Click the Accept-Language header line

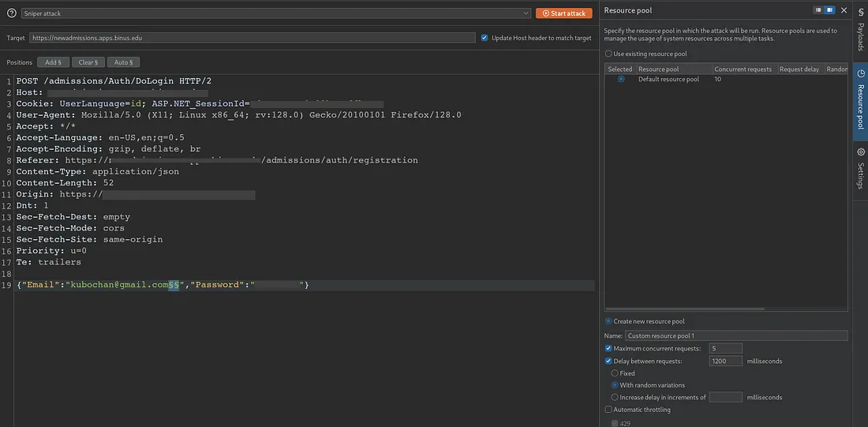(x=100, y=138)
